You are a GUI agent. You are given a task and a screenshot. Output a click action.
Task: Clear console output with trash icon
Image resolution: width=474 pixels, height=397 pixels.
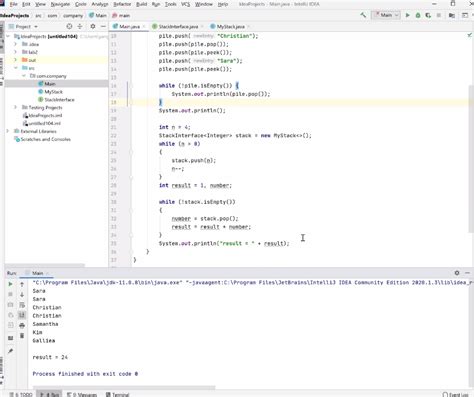22,336
